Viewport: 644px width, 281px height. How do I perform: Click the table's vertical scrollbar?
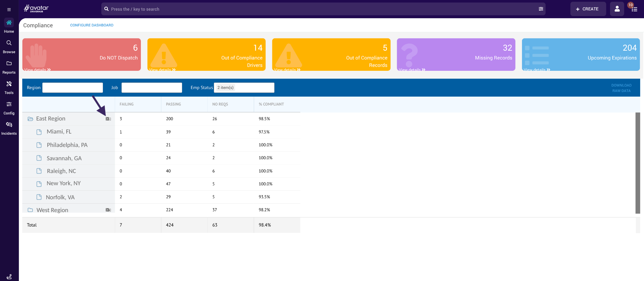(x=638, y=163)
